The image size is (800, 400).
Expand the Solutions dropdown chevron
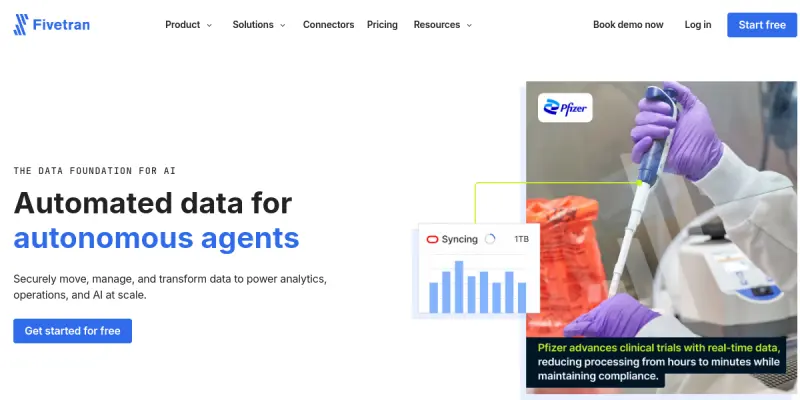(282, 25)
